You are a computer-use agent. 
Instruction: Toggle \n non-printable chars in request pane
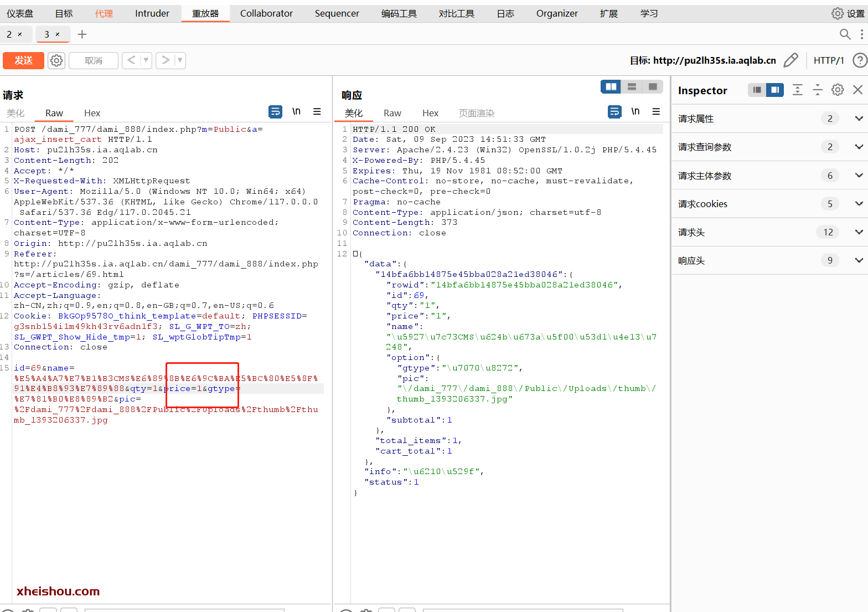tap(296, 112)
